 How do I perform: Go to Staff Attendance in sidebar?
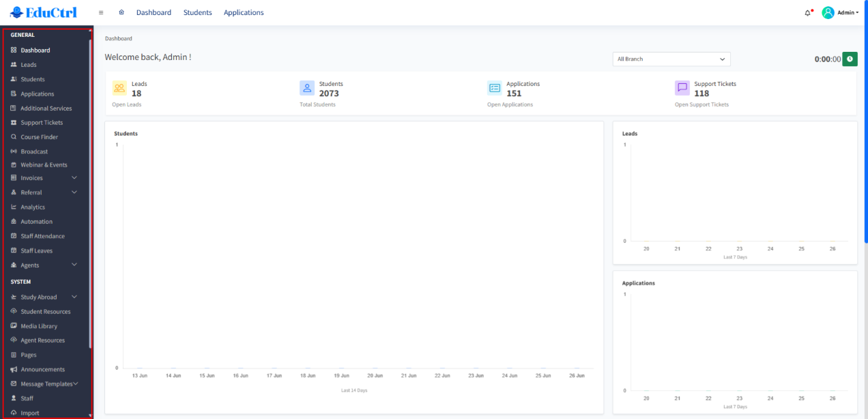pyautogui.click(x=42, y=236)
